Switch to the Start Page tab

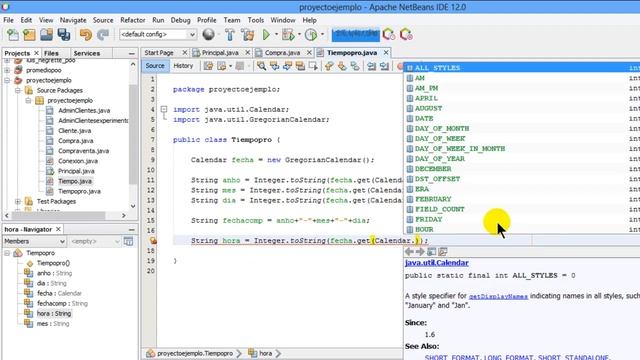159,53
